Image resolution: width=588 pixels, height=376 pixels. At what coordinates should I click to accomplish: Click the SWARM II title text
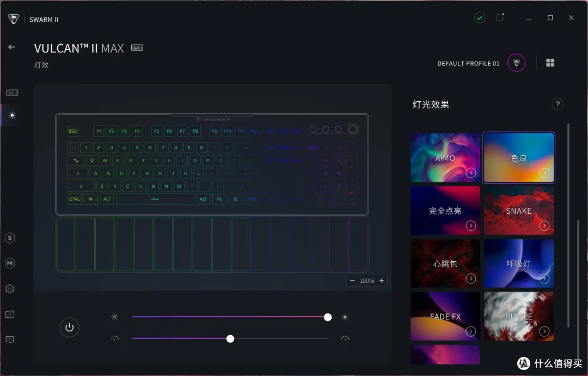click(x=44, y=20)
